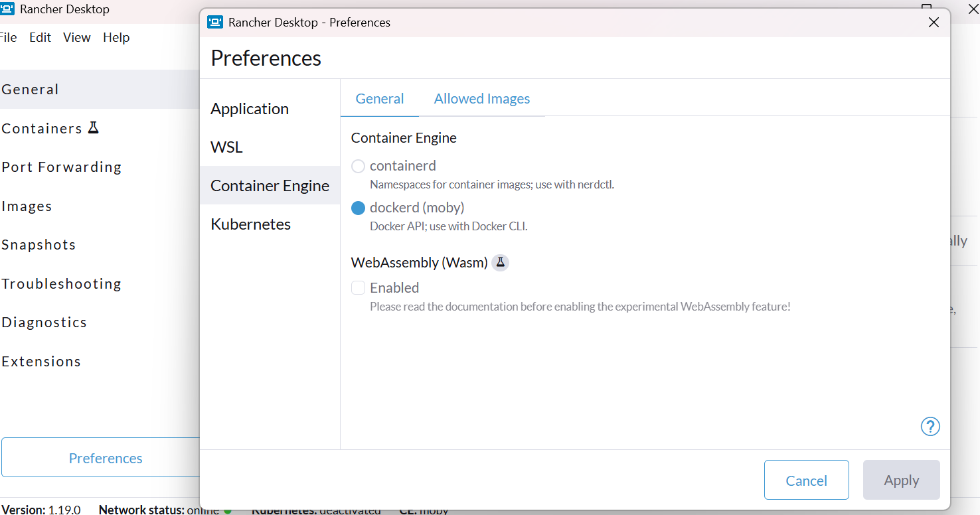Open the help question mark icon
Viewport: 980px width, 515px height.
(930, 426)
